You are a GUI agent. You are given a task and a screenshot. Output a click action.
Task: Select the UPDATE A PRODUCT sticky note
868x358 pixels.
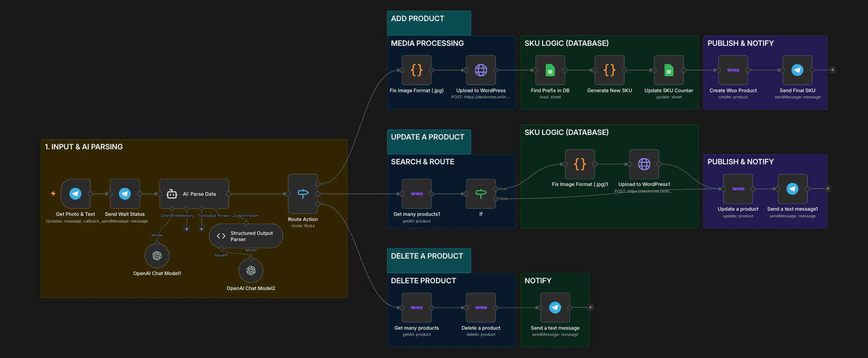[429, 142]
